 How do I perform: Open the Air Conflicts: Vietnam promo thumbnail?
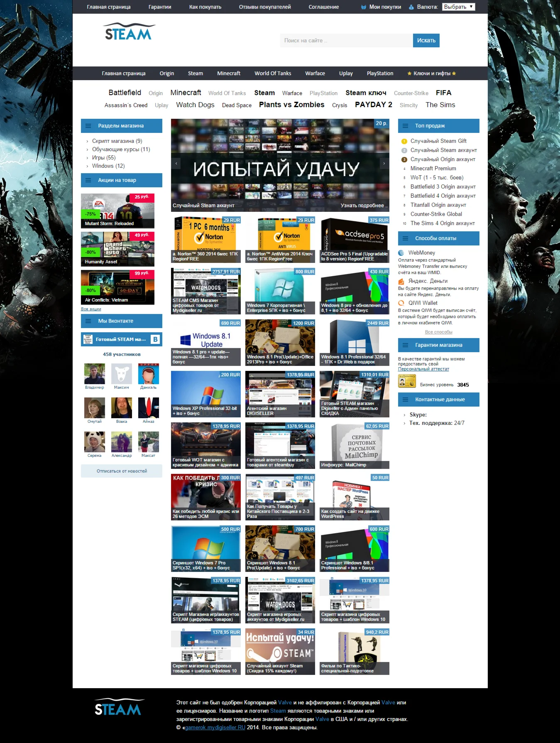[117, 287]
